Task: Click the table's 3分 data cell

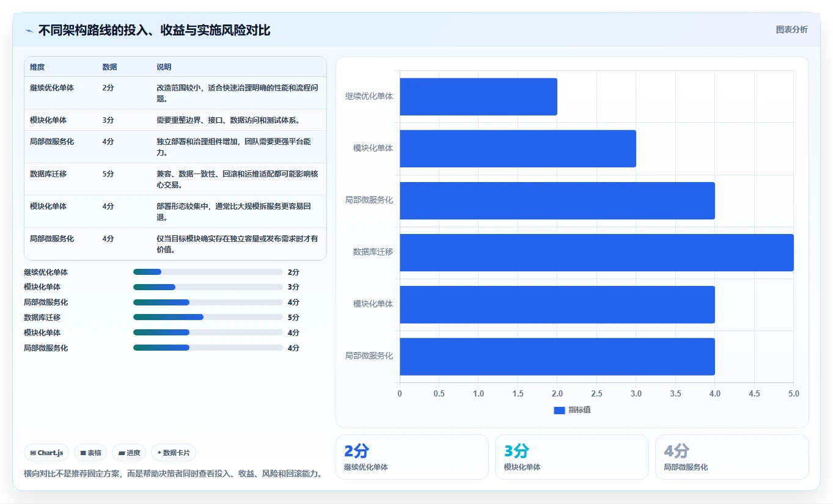Action: (x=108, y=120)
